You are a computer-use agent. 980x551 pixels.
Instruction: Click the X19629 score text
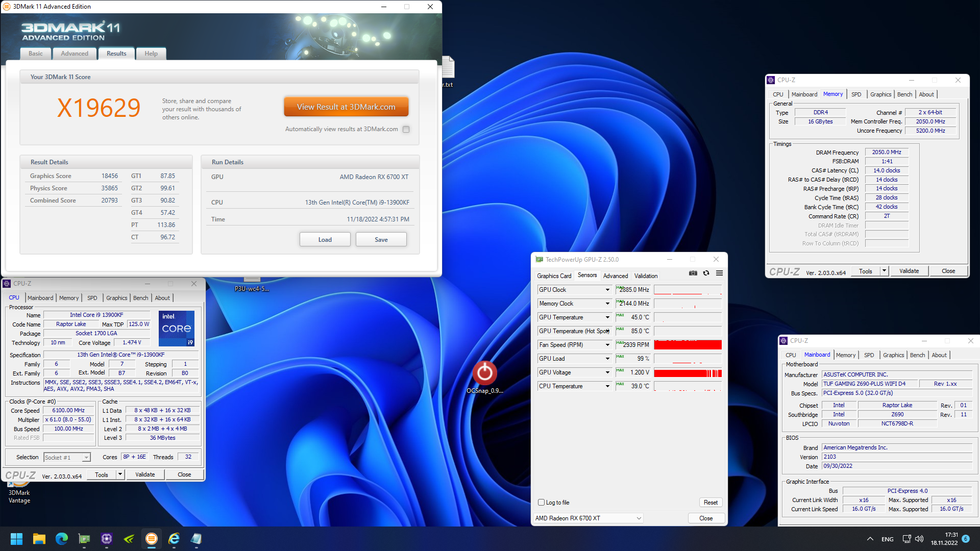99,108
